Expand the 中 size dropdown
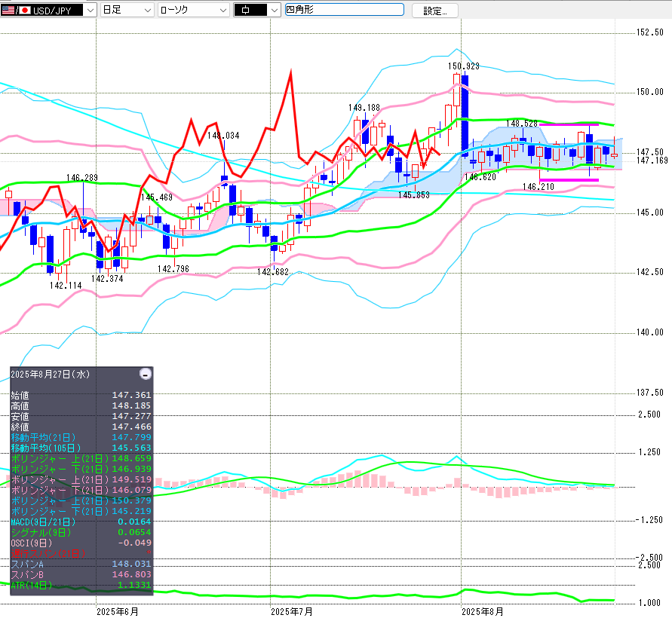Viewport: 672px width, 618px height. coord(256,10)
